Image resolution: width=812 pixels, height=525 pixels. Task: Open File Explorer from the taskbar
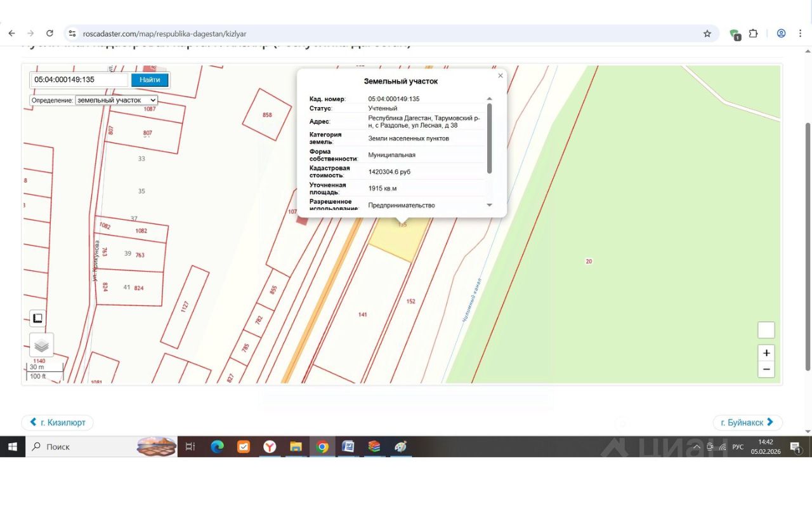click(x=296, y=447)
